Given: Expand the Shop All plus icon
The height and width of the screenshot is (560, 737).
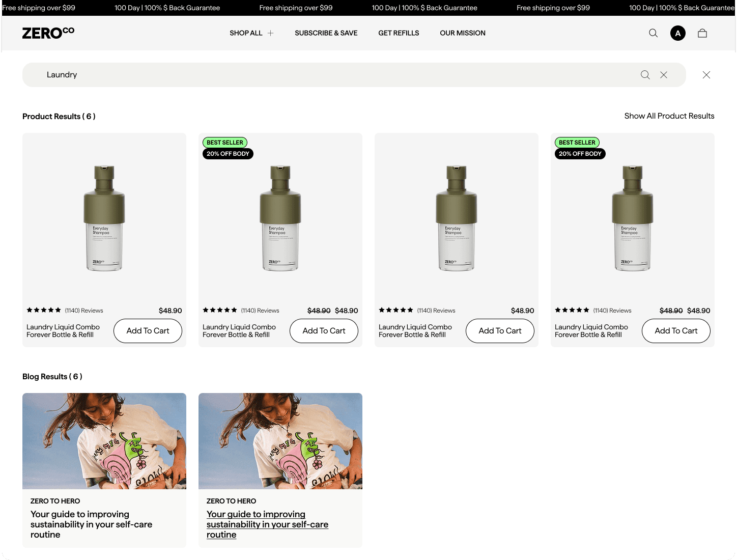Looking at the screenshot, I should pyautogui.click(x=270, y=33).
